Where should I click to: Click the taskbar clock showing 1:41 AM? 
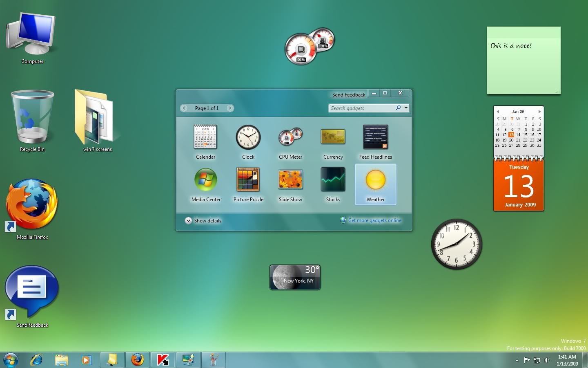tap(567, 360)
